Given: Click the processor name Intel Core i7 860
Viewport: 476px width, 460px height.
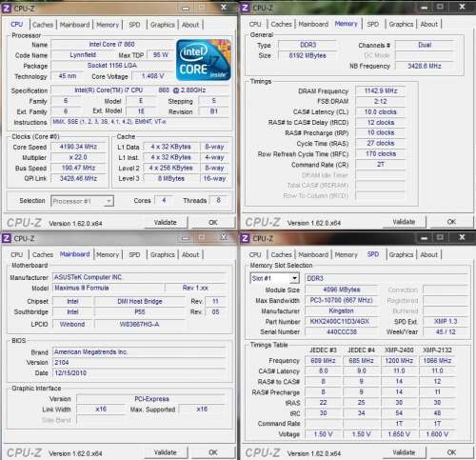Looking at the screenshot, I should tap(112, 45).
